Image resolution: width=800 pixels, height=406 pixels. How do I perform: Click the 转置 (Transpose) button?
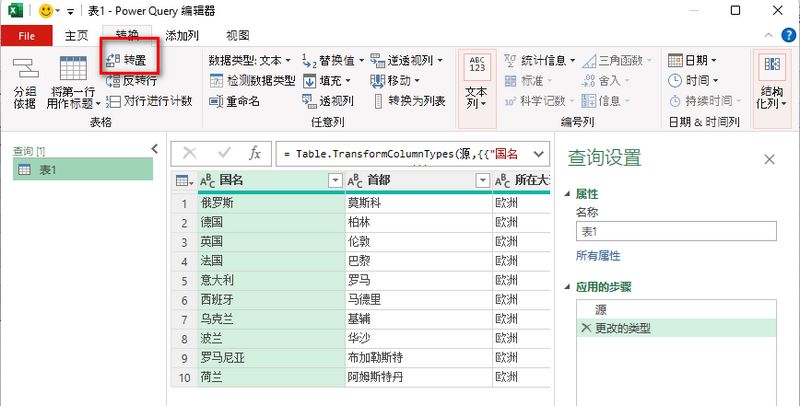(127, 61)
